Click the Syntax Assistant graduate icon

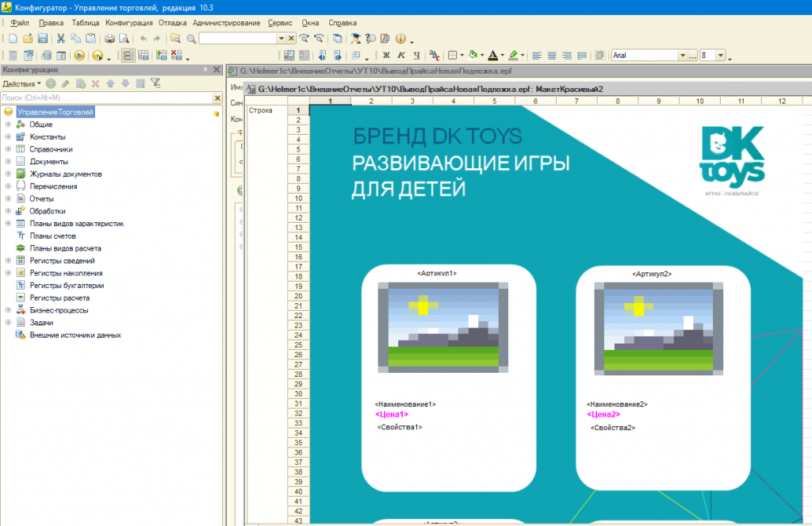[x=356, y=38]
